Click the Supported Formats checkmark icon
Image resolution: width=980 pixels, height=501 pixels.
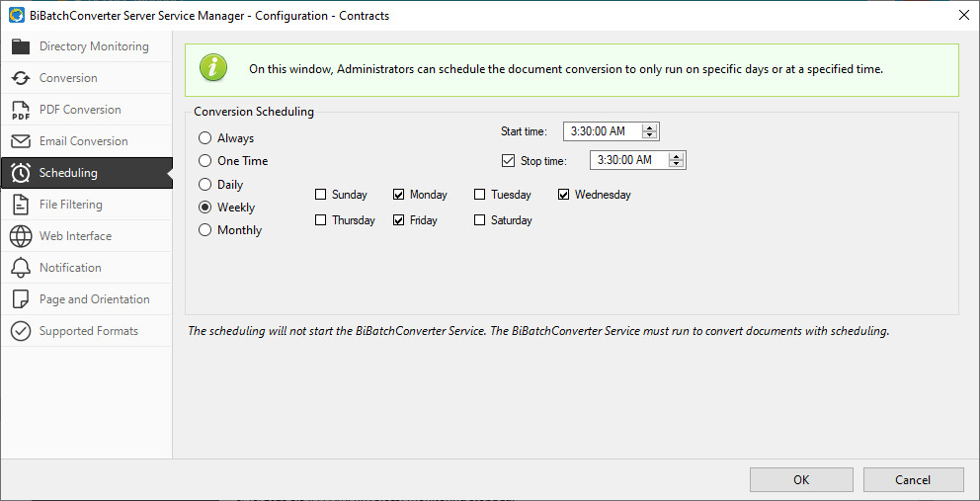tap(21, 331)
